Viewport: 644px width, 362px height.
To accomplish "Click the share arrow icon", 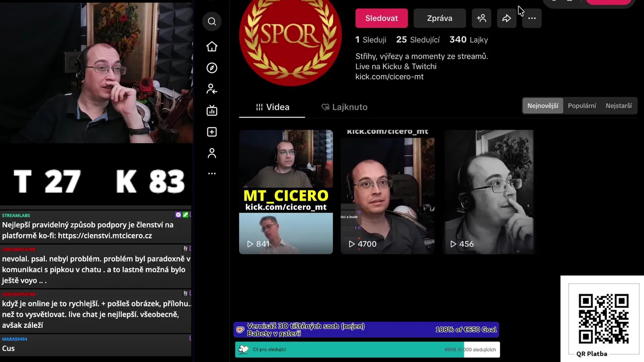I will click(x=507, y=18).
